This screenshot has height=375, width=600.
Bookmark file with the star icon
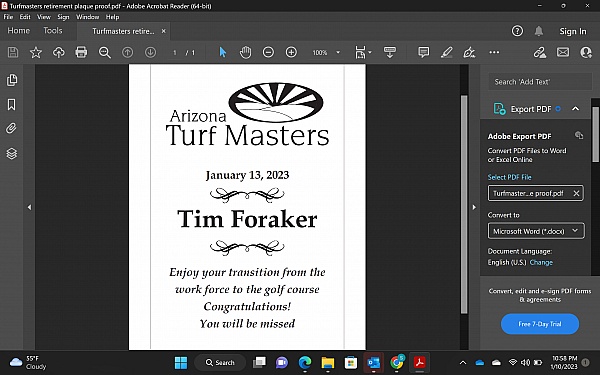(36, 52)
